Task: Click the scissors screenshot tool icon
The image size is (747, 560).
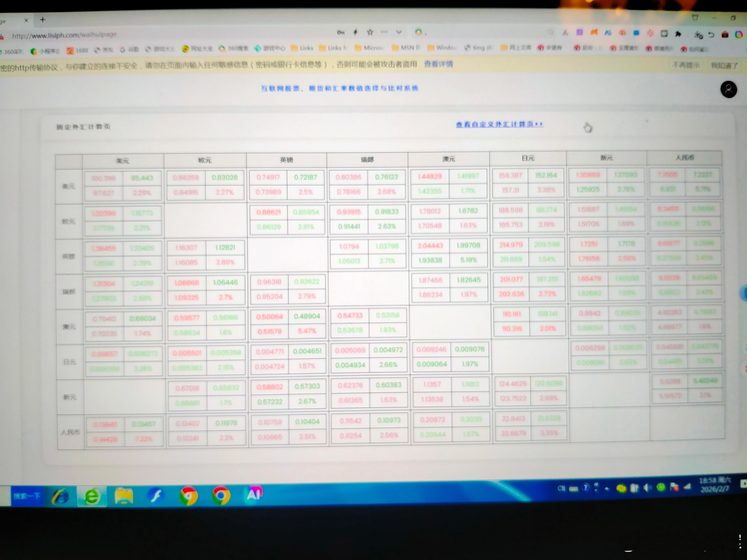Action: [x=565, y=33]
